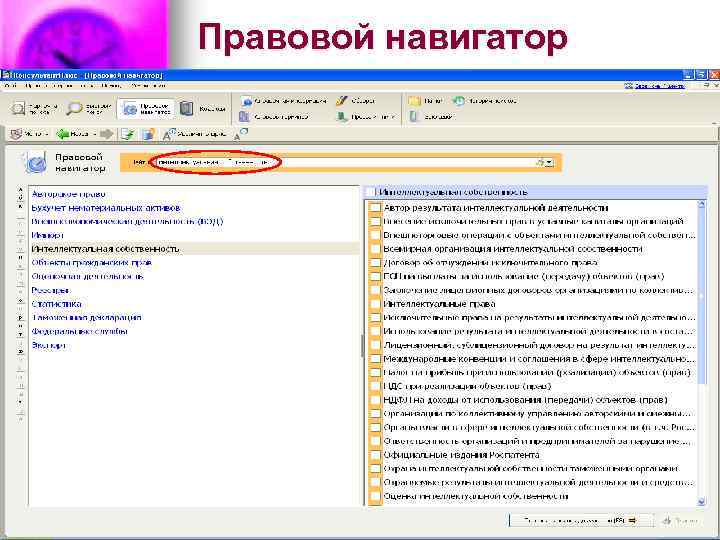Viewport: 720px width, 540px height.
Task: Tick Международные конвенции и соглашения checkbox
Action: pyautogui.click(x=375, y=359)
